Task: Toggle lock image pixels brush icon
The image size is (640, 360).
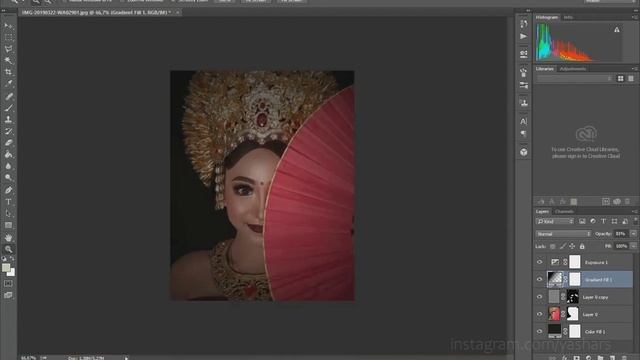Action: point(563,246)
